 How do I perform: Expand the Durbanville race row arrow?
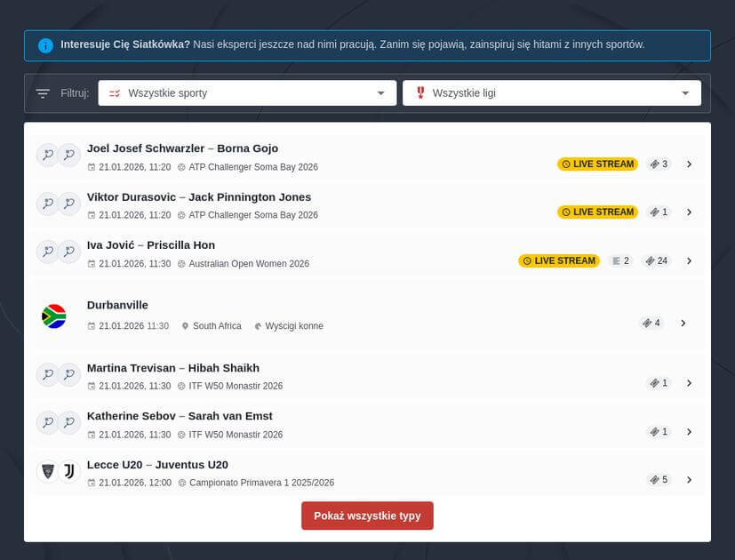coord(683,324)
